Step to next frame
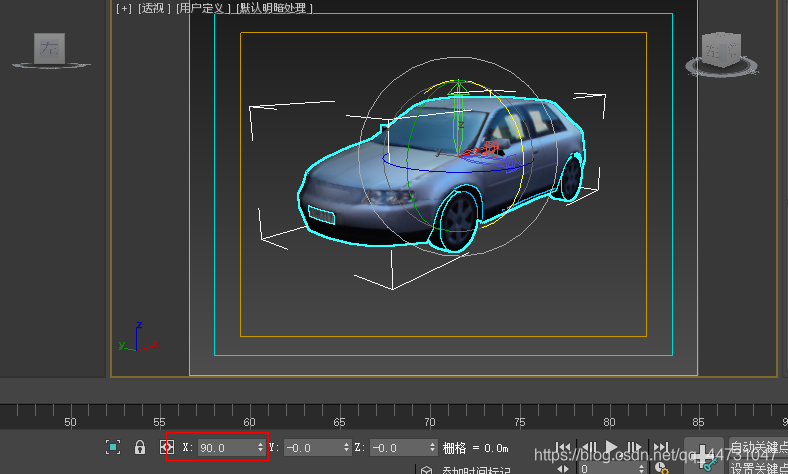Screen dimensions: 788x474 click(x=634, y=447)
